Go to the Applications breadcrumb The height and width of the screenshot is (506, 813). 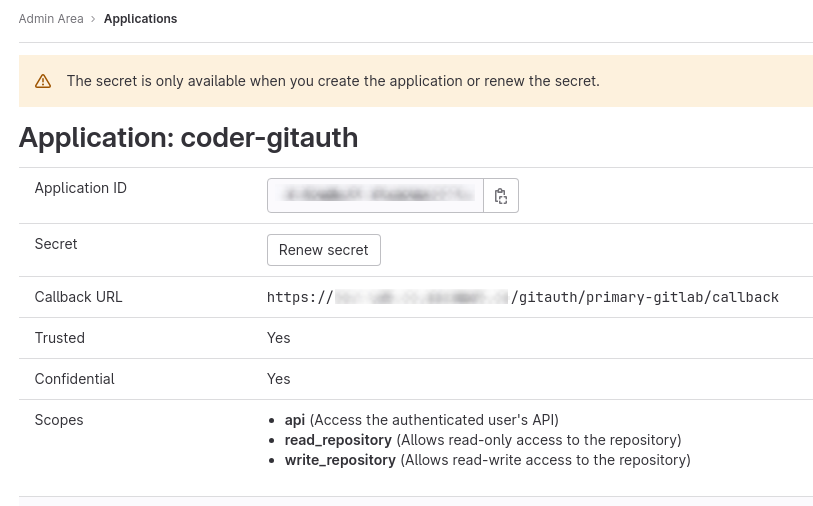pos(140,19)
